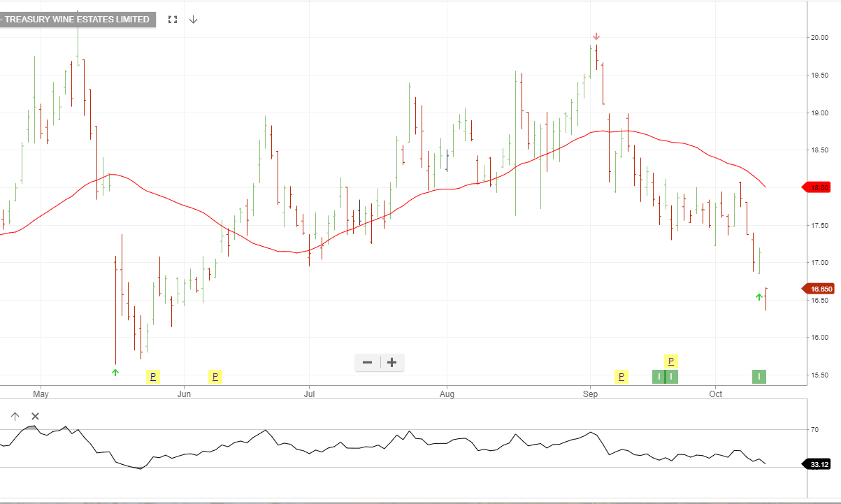Viewport: 841px width, 504px height.
Task: Open the P marker in early June
Action: pos(215,377)
